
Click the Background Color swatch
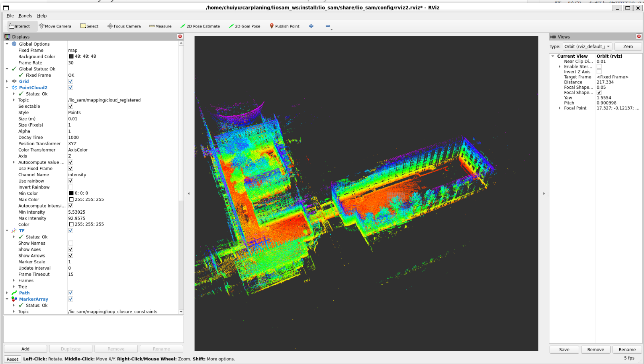click(71, 56)
